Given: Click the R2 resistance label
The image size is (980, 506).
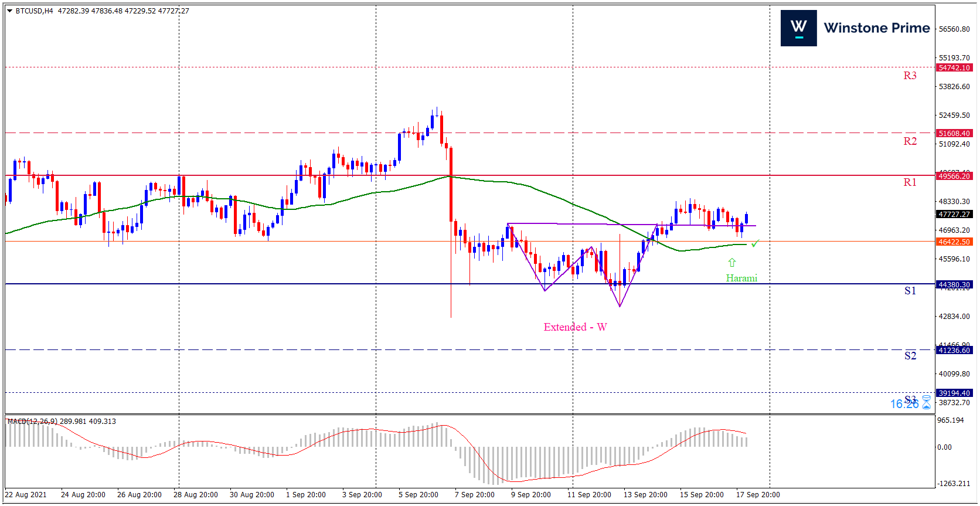Looking at the screenshot, I should tap(910, 141).
